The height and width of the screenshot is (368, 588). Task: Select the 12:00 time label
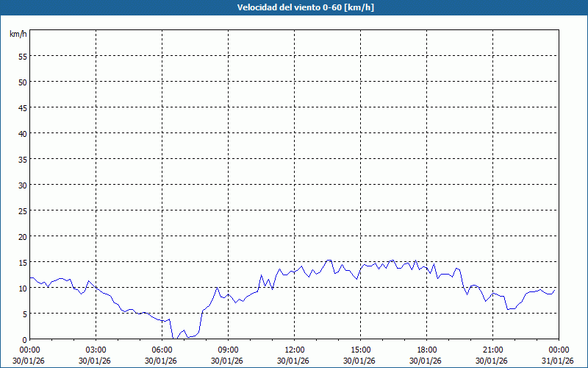[x=294, y=350]
